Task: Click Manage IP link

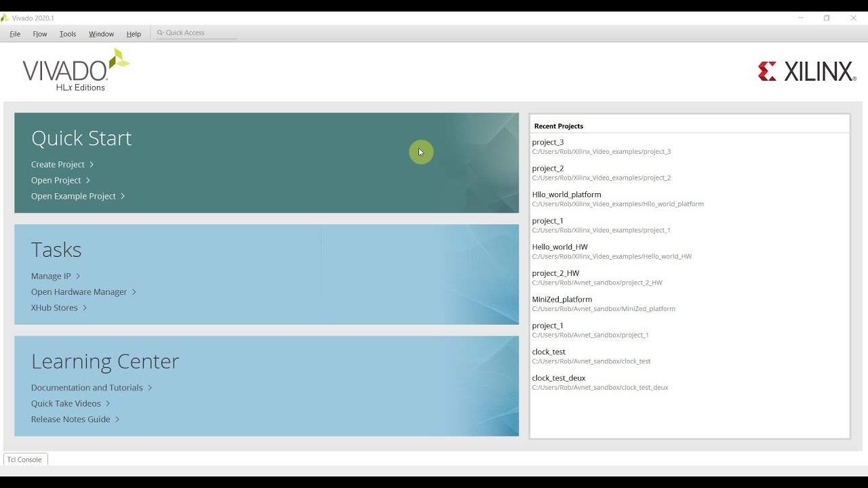Action: (51, 276)
